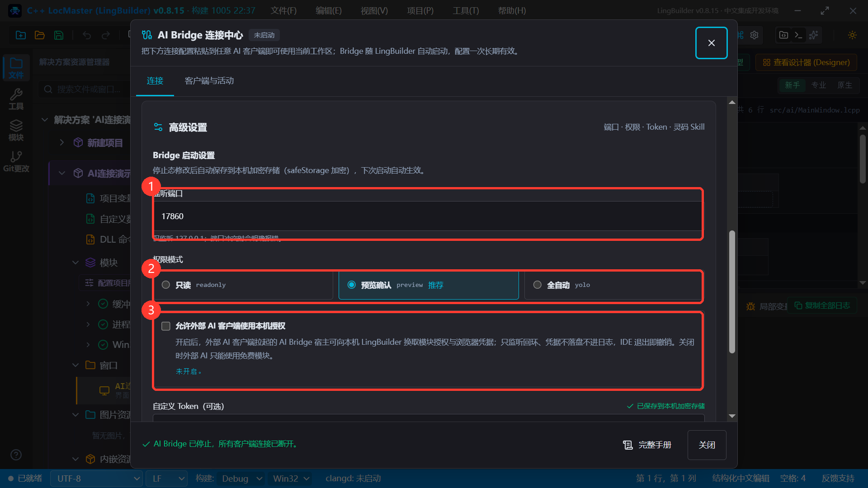The height and width of the screenshot is (488, 868).
Task: Open the 工具 sidebar panel
Action: click(16, 99)
